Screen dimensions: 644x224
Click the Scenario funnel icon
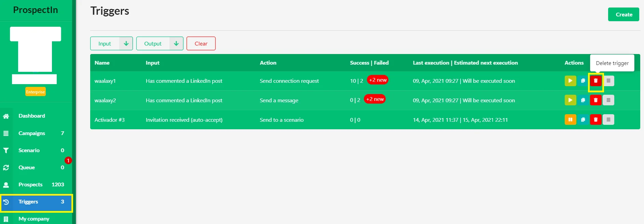(x=6, y=150)
